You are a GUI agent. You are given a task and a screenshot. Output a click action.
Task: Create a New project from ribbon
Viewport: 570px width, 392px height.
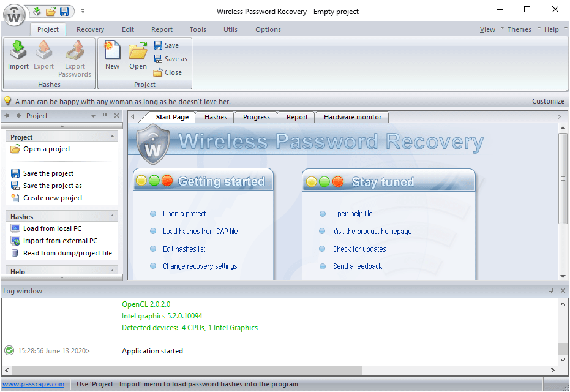pos(112,55)
